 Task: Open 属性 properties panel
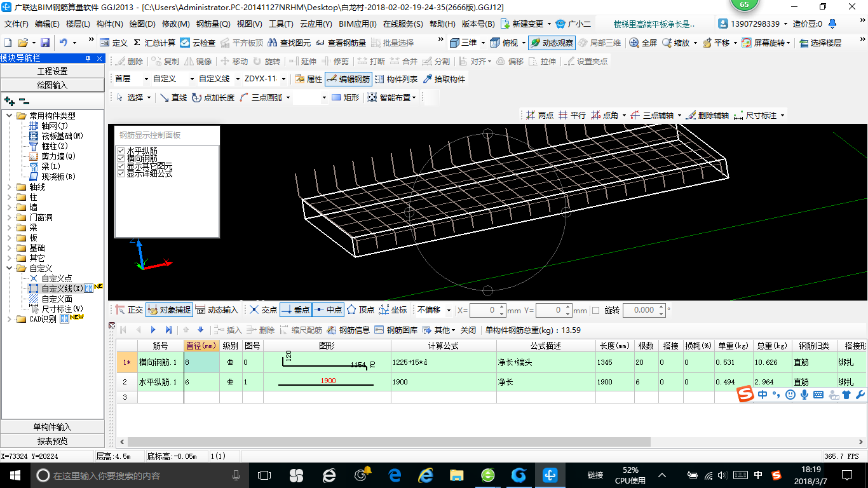309,79
